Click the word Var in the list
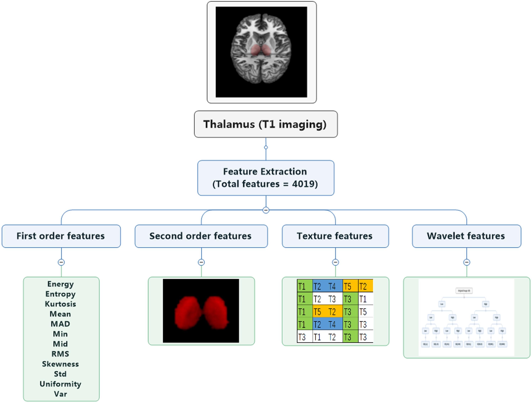Screen dimensions: 532x403 (x=60, y=394)
